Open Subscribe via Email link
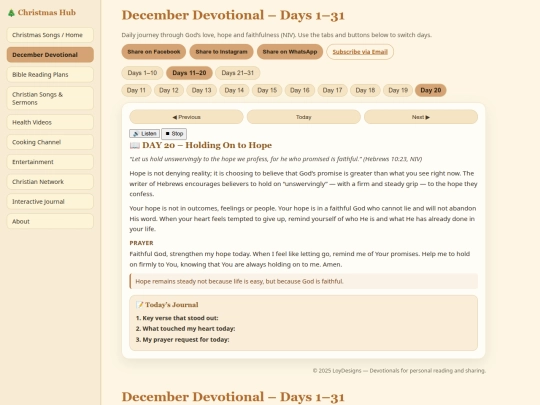Screen dimensions: 540x405 tap(360, 52)
